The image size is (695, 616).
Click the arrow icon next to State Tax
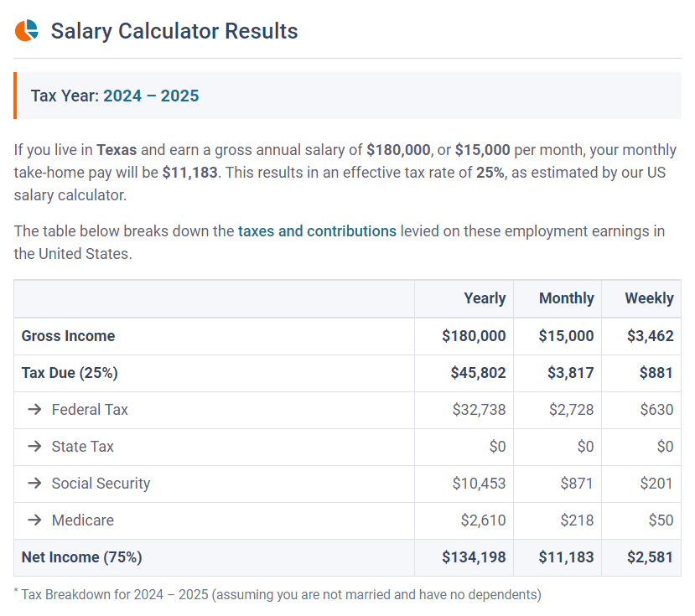pyautogui.click(x=34, y=447)
